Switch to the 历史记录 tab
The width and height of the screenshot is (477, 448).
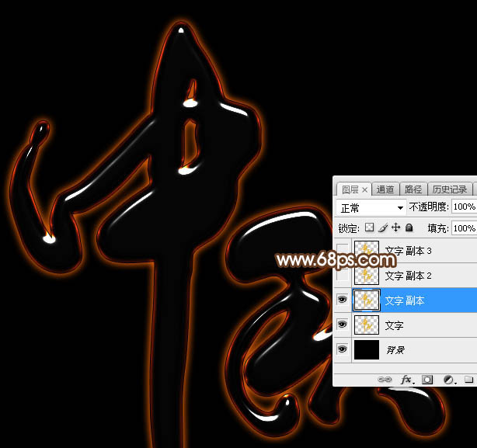click(450, 189)
